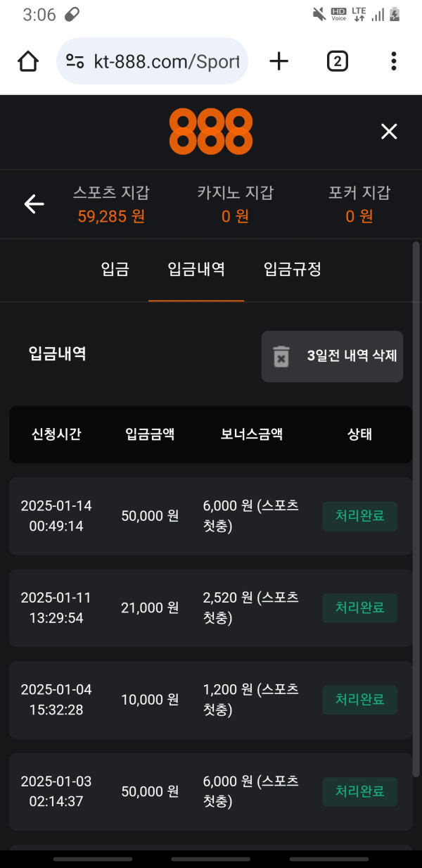Select the 포커 지갑 wallet
Viewport: 422px width, 868px height.
pyautogui.click(x=359, y=204)
